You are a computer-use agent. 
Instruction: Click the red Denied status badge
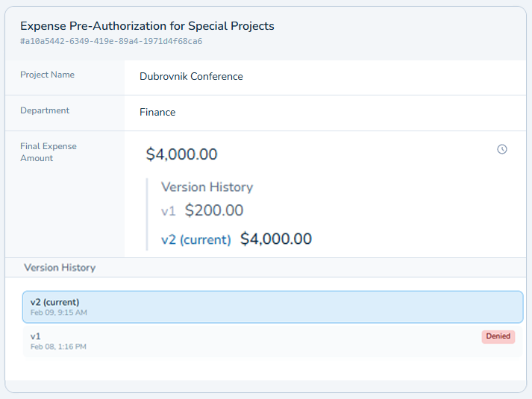coord(498,336)
